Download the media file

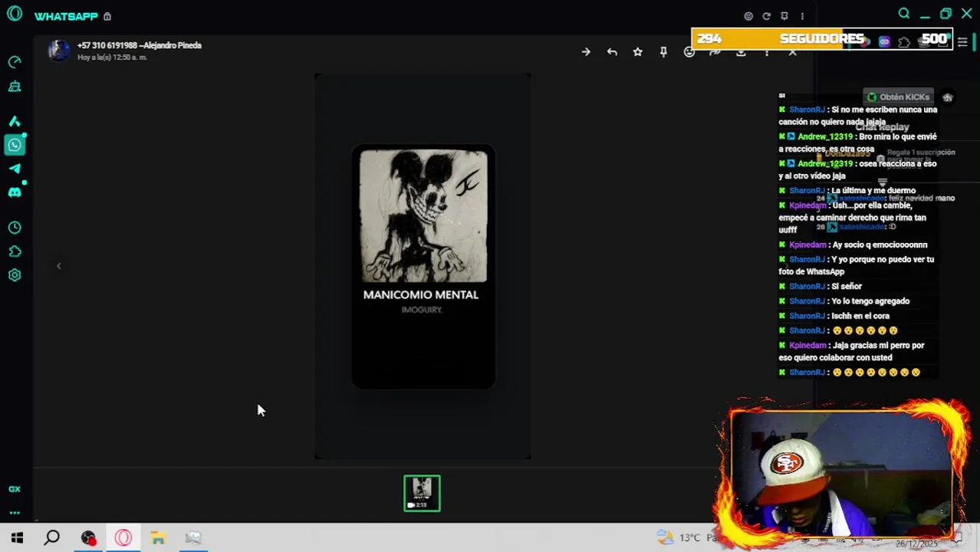click(x=741, y=52)
